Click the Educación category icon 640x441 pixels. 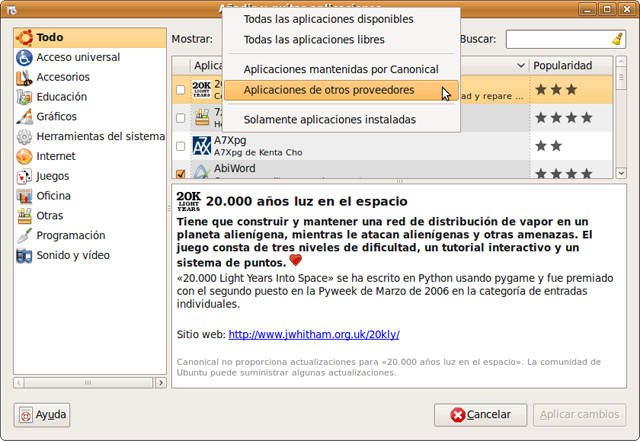tap(25, 97)
